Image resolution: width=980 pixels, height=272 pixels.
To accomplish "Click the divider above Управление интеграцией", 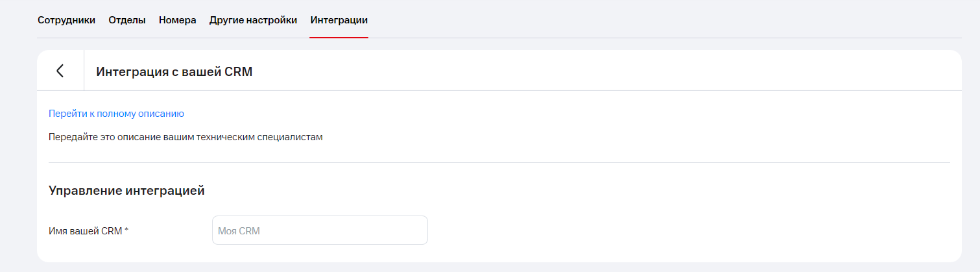I will click(x=499, y=162).
